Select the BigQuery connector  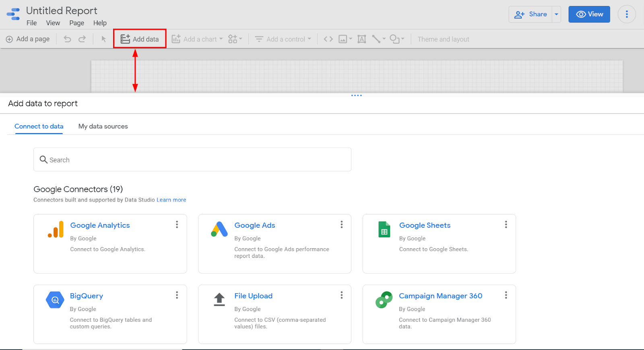110,315
